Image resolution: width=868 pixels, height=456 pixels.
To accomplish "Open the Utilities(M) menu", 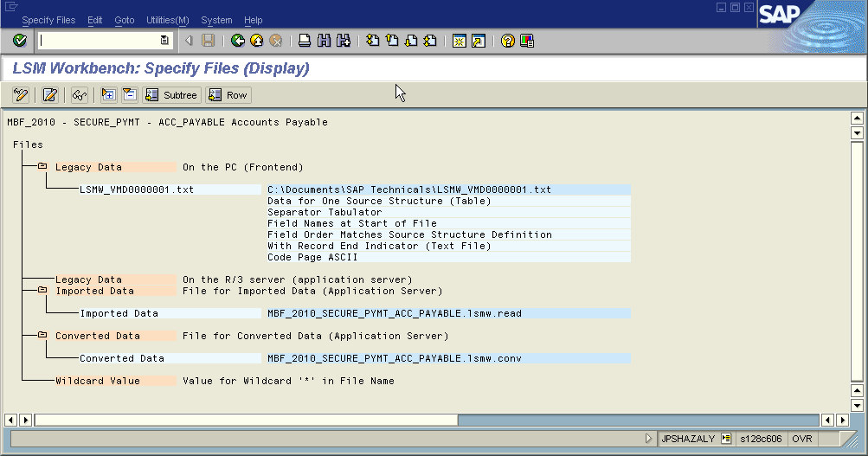I will pos(168,20).
